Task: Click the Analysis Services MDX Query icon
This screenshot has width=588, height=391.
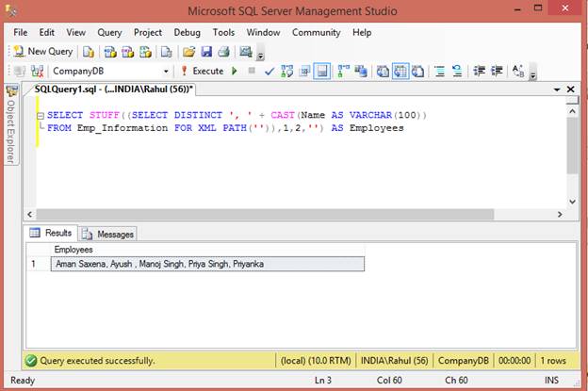Action: tap(110, 52)
